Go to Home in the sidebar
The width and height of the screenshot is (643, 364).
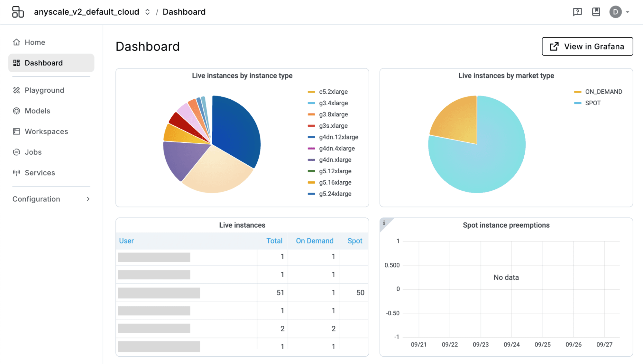click(x=51, y=42)
